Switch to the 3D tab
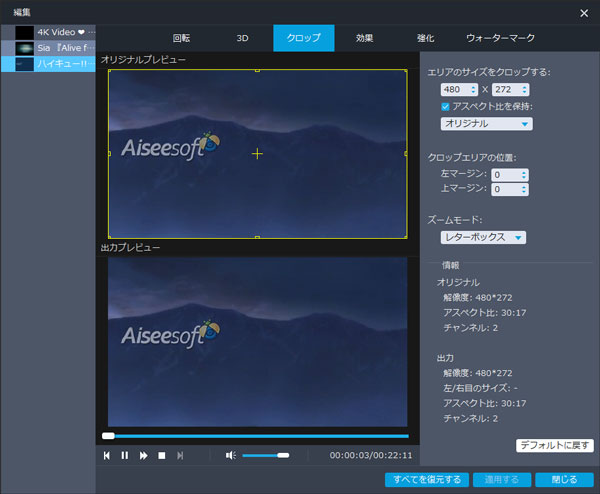Screen dimensions: 600x494 click(242, 38)
